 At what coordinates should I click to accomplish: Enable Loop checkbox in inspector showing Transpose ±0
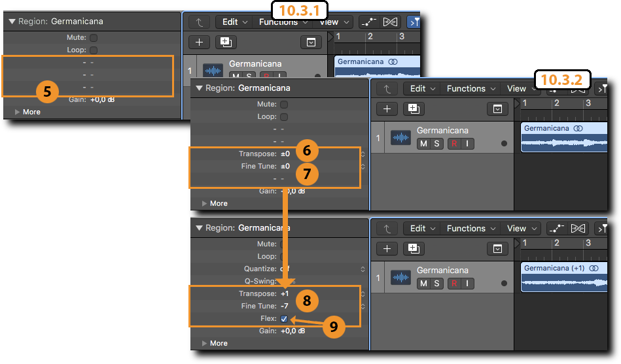pyautogui.click(x=283, y=117)
